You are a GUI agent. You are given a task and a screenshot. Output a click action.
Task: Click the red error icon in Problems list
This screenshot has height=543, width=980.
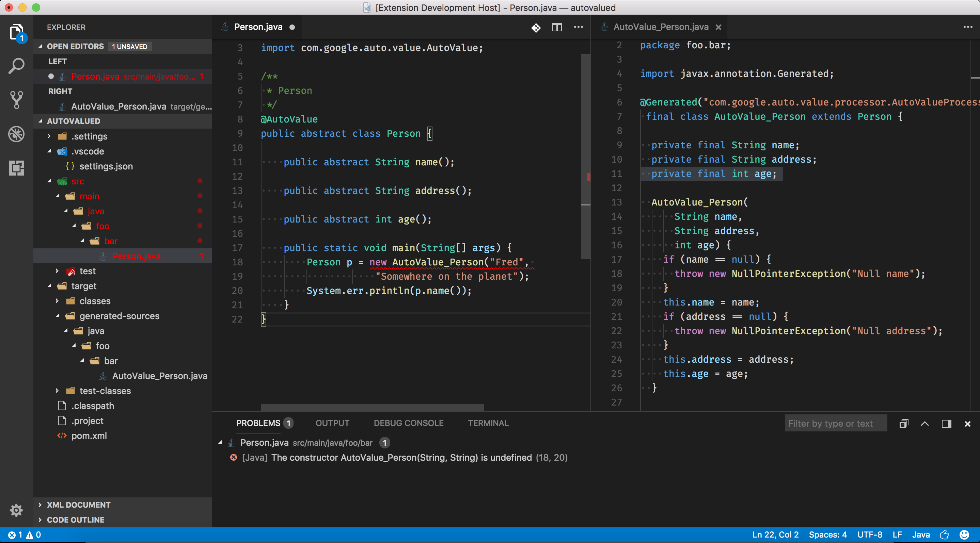(x=234, y=458)
